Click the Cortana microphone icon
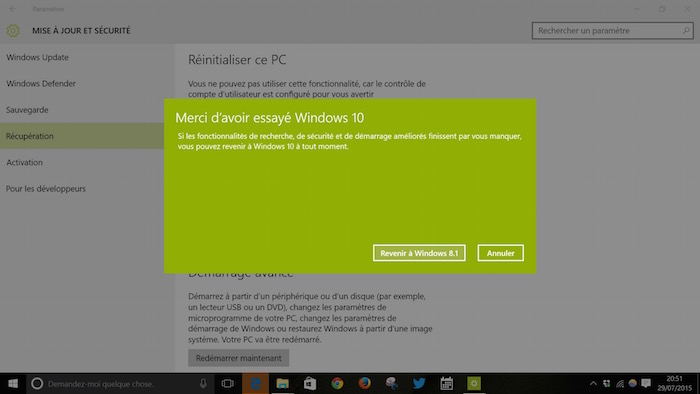 coord(203,384)
